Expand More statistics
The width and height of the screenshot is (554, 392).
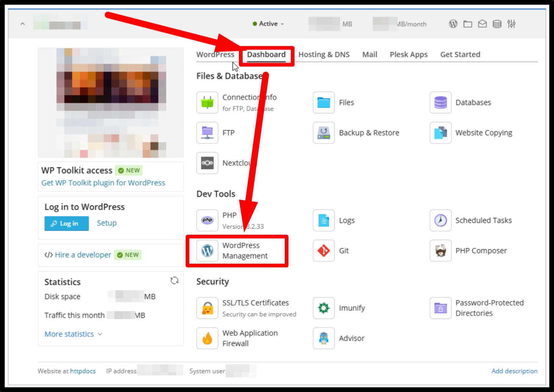click(x=73, y=334)
